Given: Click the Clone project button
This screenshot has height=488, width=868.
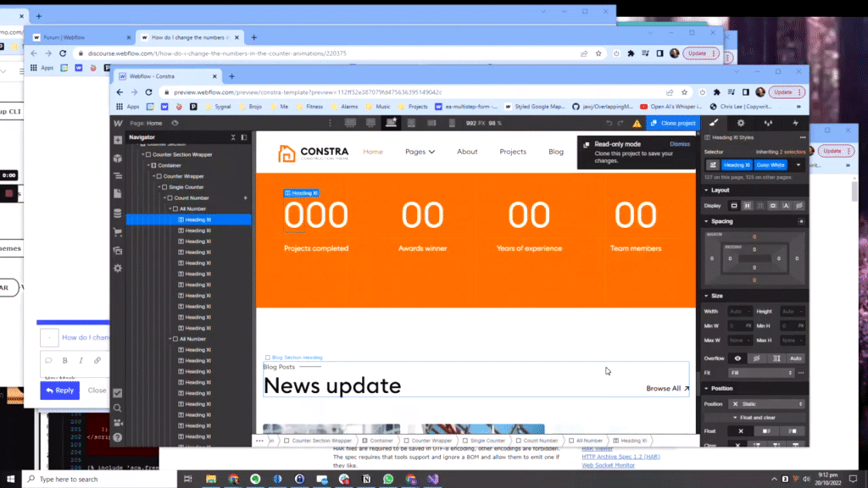Looking at the screenshot, I should pyautogui.click(x=672, y=122).
